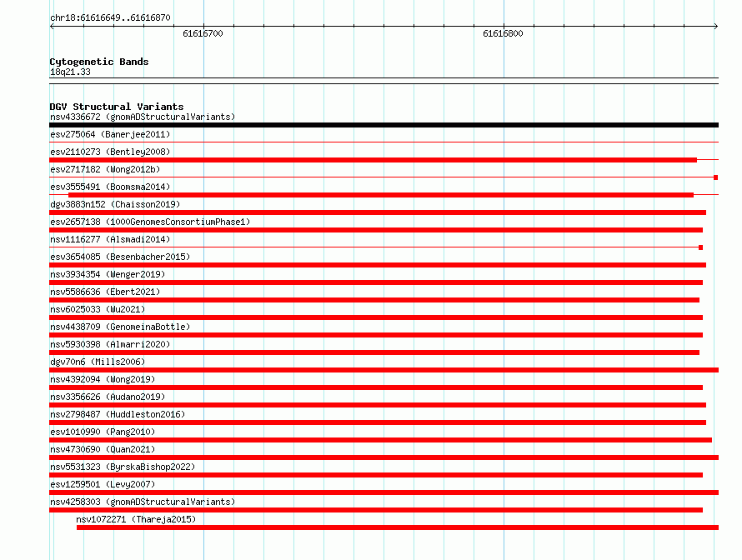The width and height of the screenshot is (742, 560).
Task: Click the red bar under esv1010990 (Pang2010)
Action: [x=380, y=440]
